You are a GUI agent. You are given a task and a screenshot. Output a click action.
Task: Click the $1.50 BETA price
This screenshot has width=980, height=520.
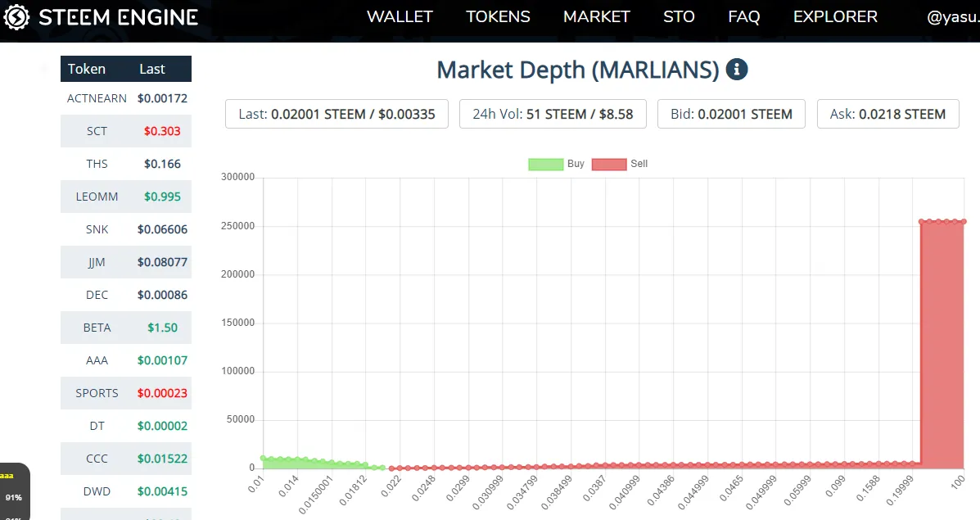pos(162,328)
